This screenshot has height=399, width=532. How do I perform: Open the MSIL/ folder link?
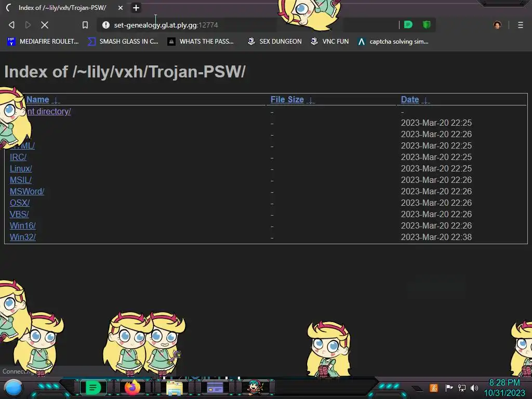(x=20, y=180)
